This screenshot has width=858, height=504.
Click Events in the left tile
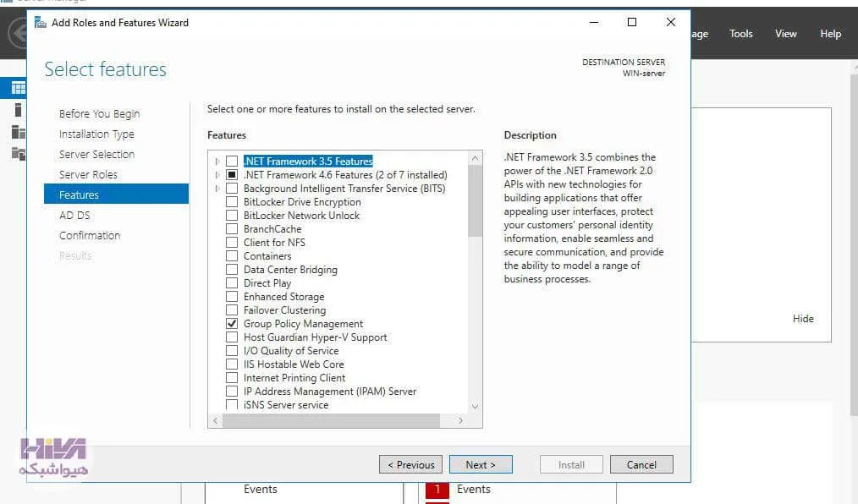pos(261,490)
